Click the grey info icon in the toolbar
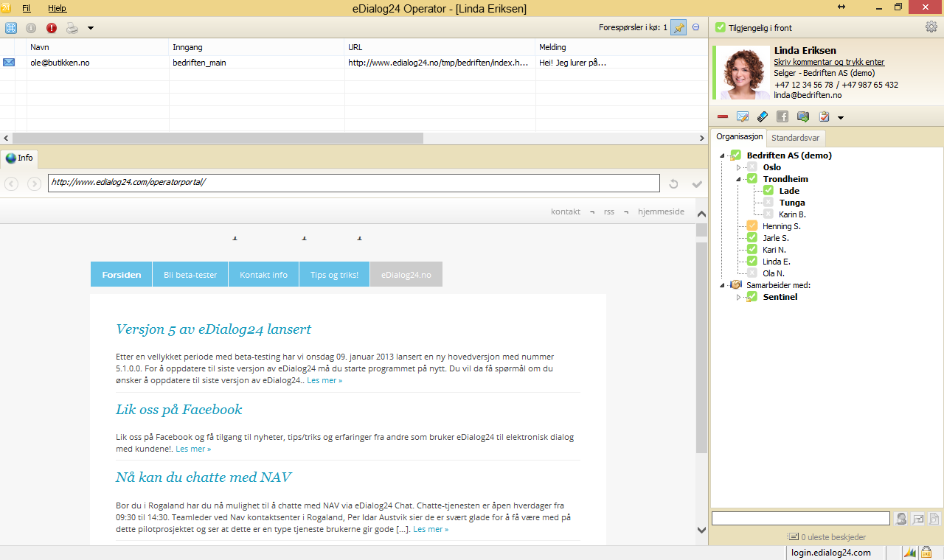The width and height of the screenshot is (944, 560). coord(31,28)
